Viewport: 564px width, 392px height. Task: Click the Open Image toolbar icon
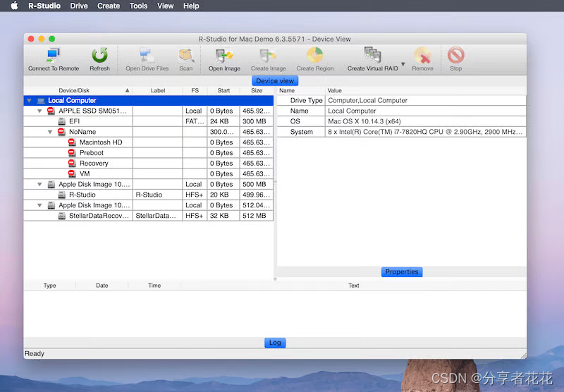click(224, 56)
